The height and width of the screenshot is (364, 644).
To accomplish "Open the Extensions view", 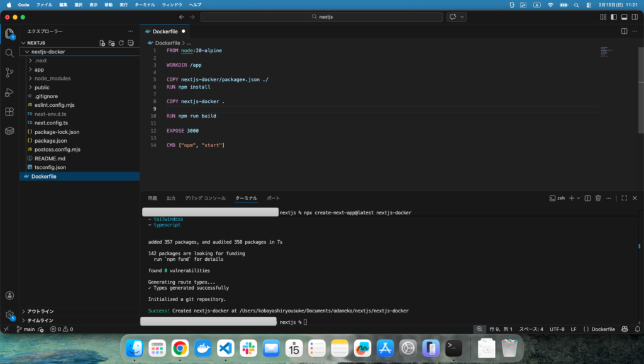I will click(9, 112).
